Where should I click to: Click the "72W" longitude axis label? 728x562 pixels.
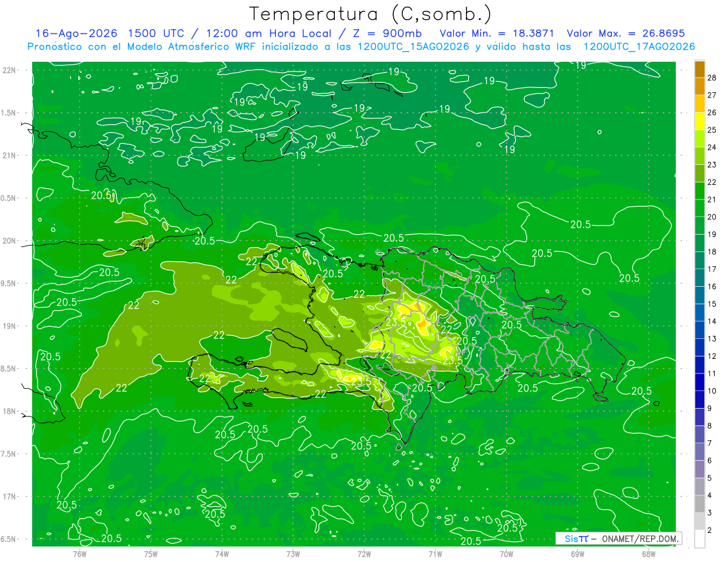[x=364, y=554]
